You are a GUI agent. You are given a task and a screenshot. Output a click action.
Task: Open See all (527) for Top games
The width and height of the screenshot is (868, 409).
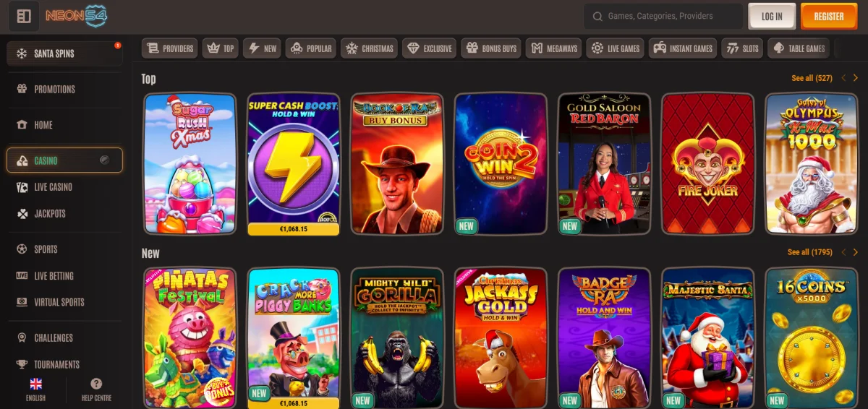point(812,78)
